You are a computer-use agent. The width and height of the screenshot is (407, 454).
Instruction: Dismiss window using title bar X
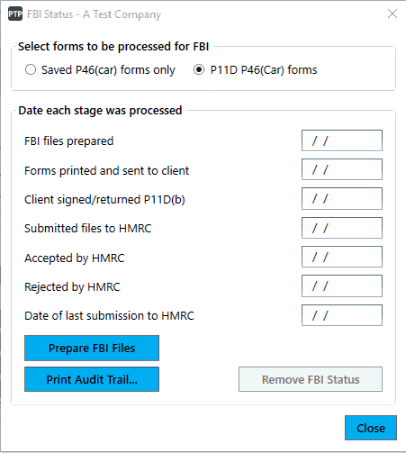click(392, 14)
